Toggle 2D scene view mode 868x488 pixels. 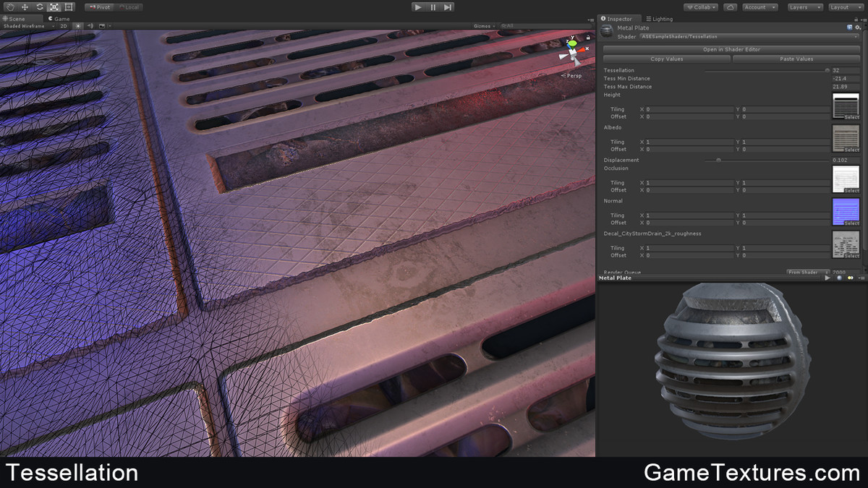[64, 26]
